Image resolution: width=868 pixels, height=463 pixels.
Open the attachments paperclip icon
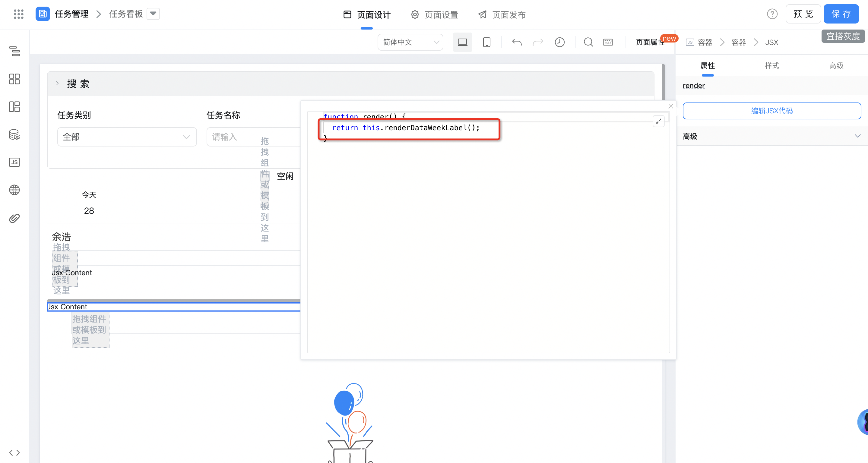[14, 218]
